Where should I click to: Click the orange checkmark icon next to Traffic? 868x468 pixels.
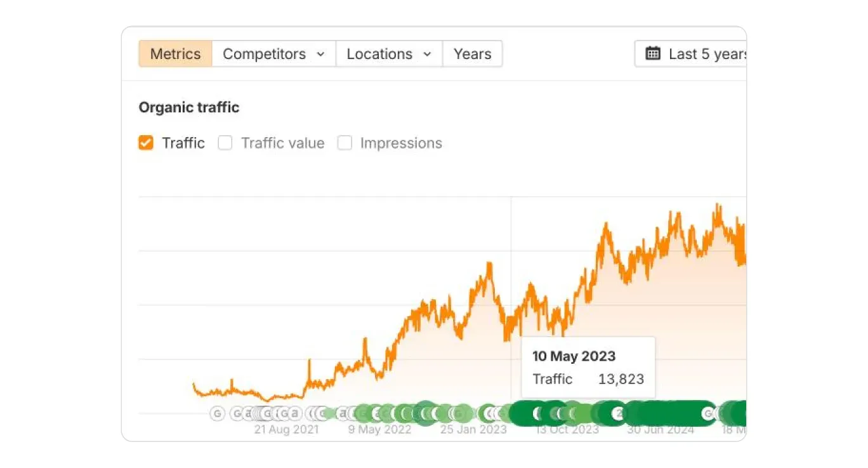point(146,143)
